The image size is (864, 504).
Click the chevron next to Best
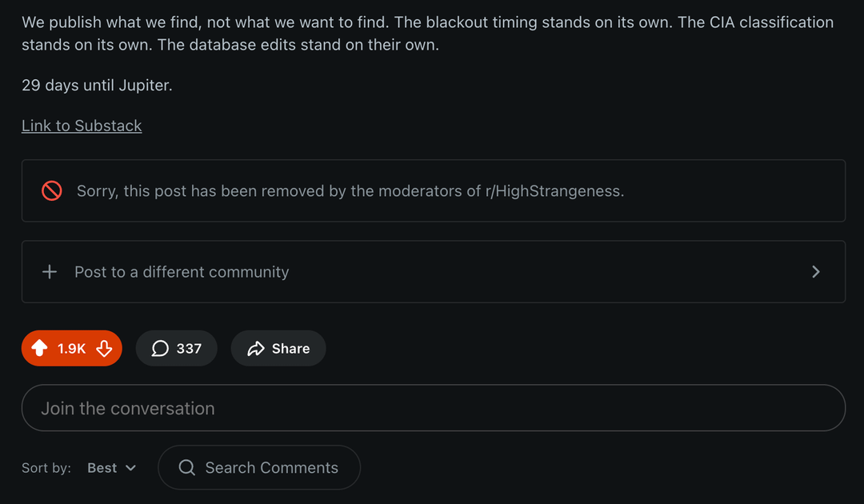pyautogui.click(x=131, y=468)
